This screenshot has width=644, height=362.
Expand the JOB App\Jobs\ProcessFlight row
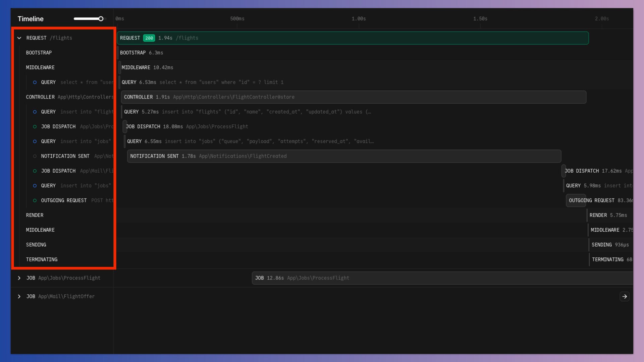pyautogui.click(x=19, y=278)
